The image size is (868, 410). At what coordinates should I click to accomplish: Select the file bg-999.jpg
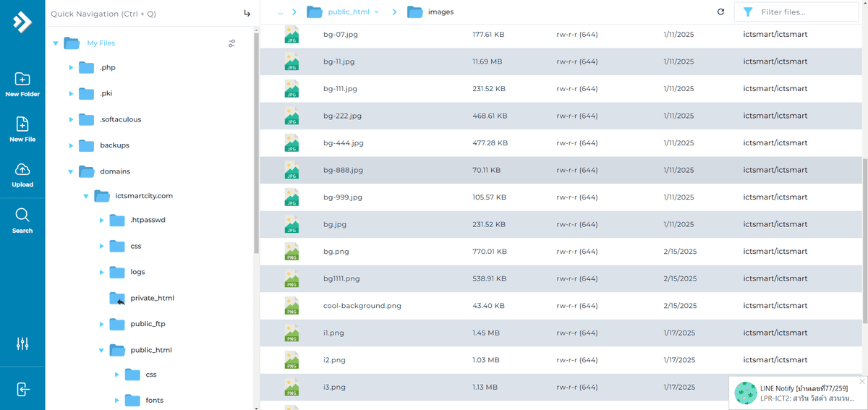pos(342,197)
